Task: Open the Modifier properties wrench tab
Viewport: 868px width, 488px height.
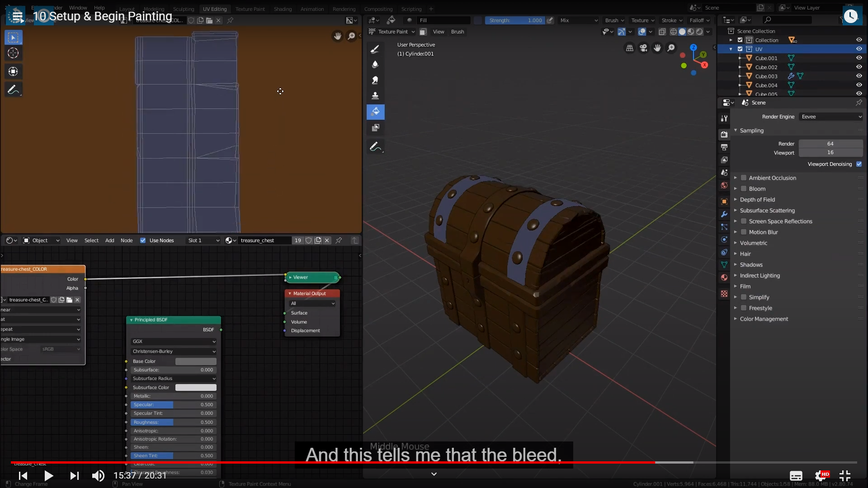Action: coord(724,214)
